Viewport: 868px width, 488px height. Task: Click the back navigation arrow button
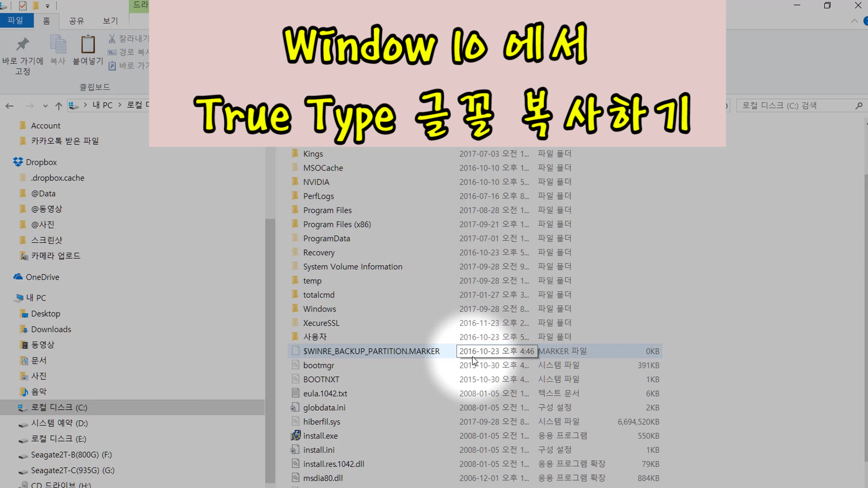click(x=9, y=105)
